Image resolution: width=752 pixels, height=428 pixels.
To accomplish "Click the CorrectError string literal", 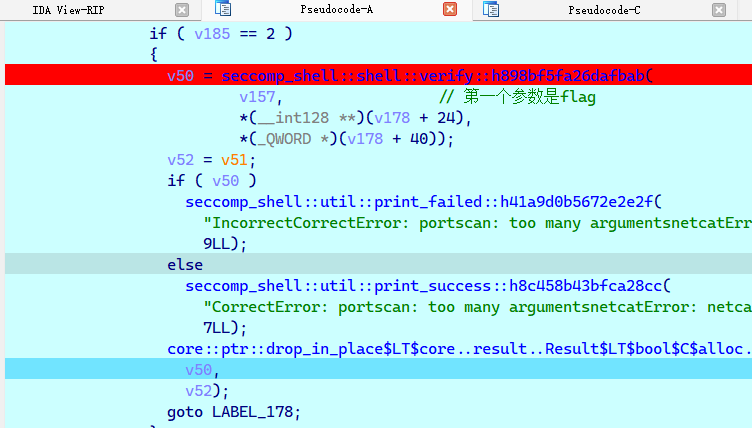I will coord(477,307).
